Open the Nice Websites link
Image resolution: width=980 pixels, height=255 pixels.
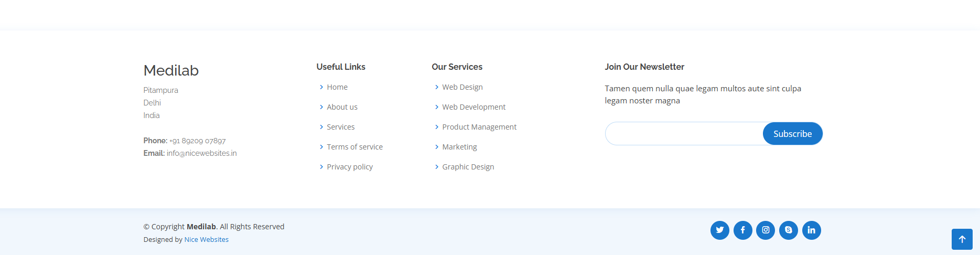click(206, 240)
